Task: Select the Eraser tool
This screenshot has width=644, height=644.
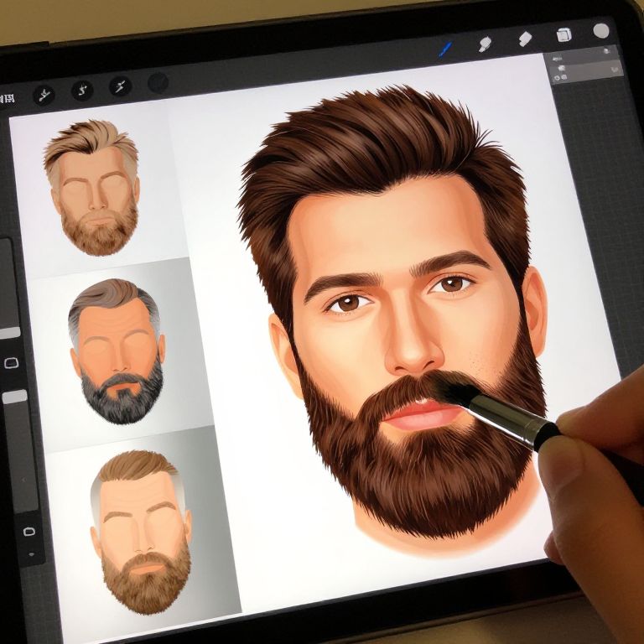Action: pyautogui.click(x=525, y=39)
